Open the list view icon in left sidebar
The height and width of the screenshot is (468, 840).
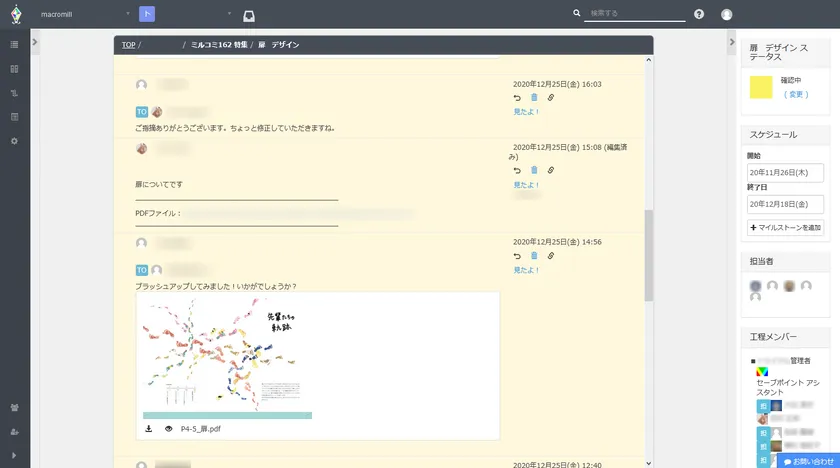click(14, 45)
